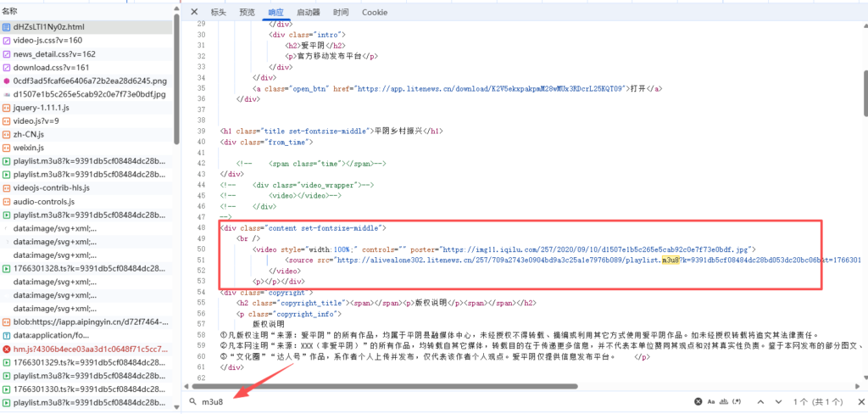Open the 时间 tab

coord(341,12)
